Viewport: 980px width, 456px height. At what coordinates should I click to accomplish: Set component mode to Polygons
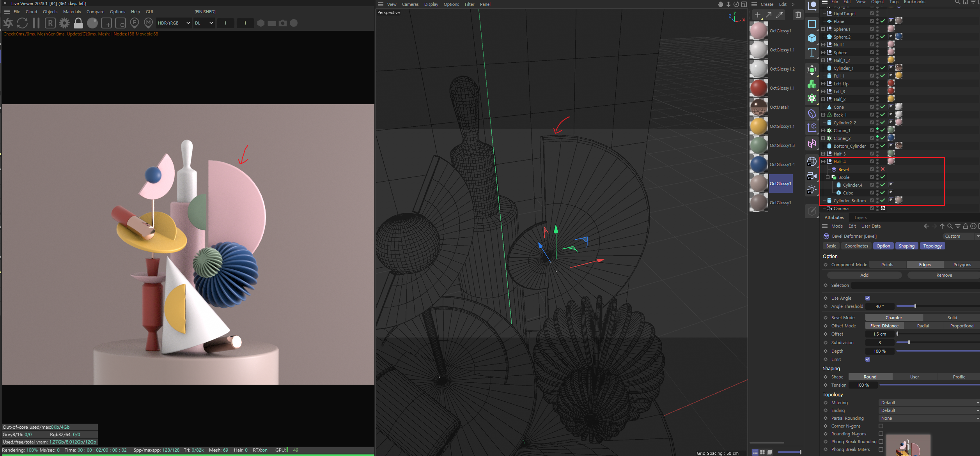pos(962,265)
